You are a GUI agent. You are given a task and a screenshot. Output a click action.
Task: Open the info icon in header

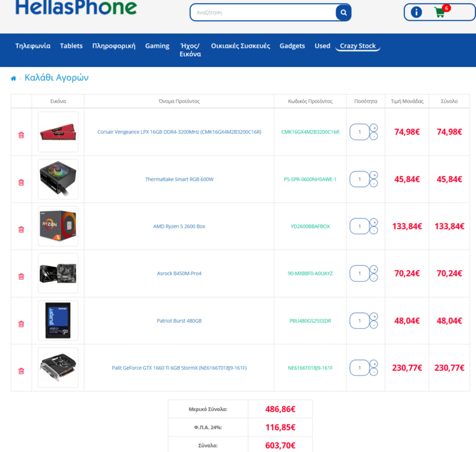[x=416, y=12]
